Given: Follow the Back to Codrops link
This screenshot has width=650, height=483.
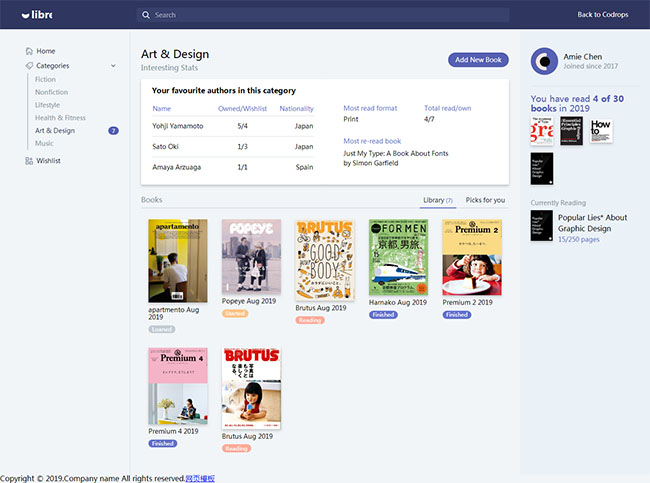Looking at the screenshot, I should (x=603, y=15).
